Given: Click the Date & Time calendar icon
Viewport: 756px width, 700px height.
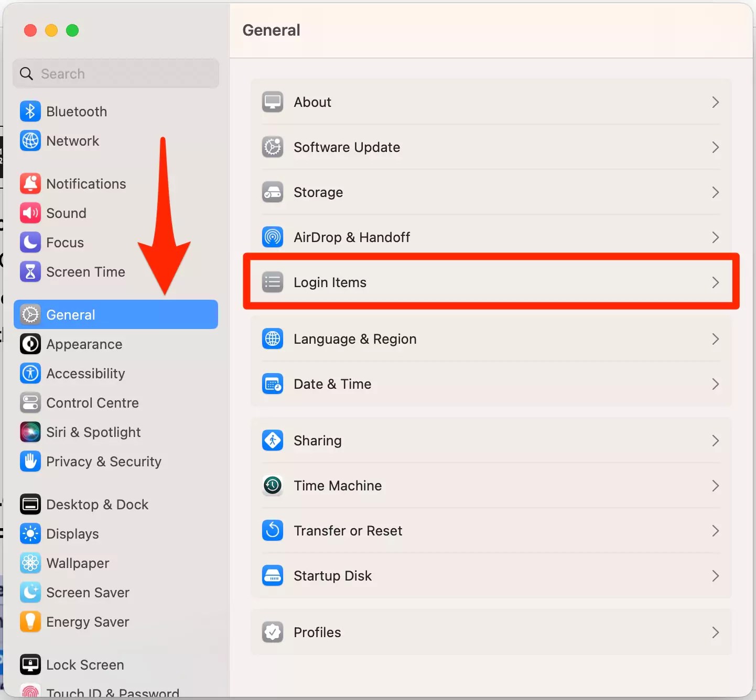Looking at the screenshot, I should click(272, 384).
